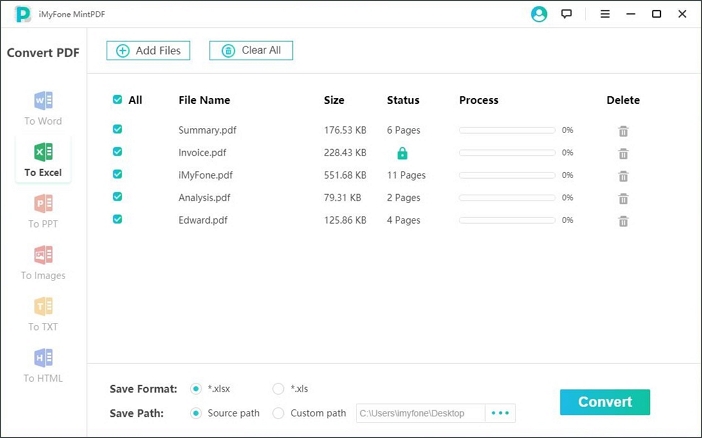Click the 6 Pages status text

(403, 130)
